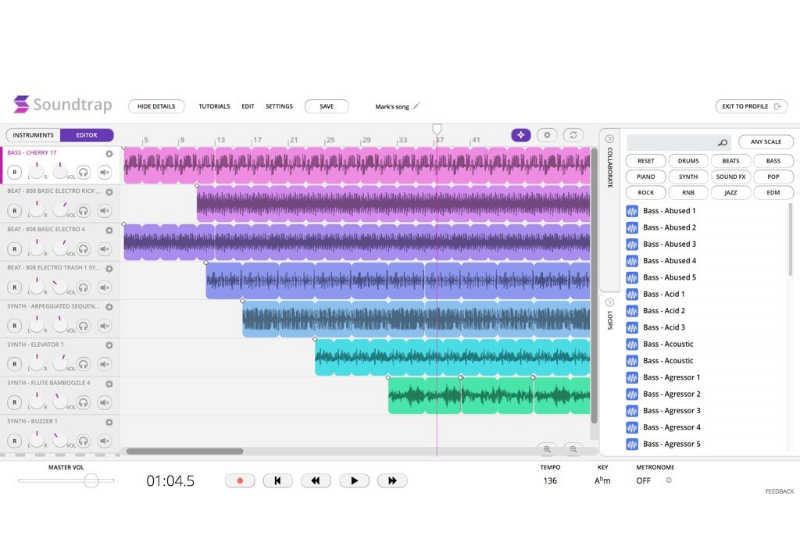Image resolution: width=800 pixels, height=550 pixels.
Task: Switch to the Editor tab
Action: coord(87,135)
